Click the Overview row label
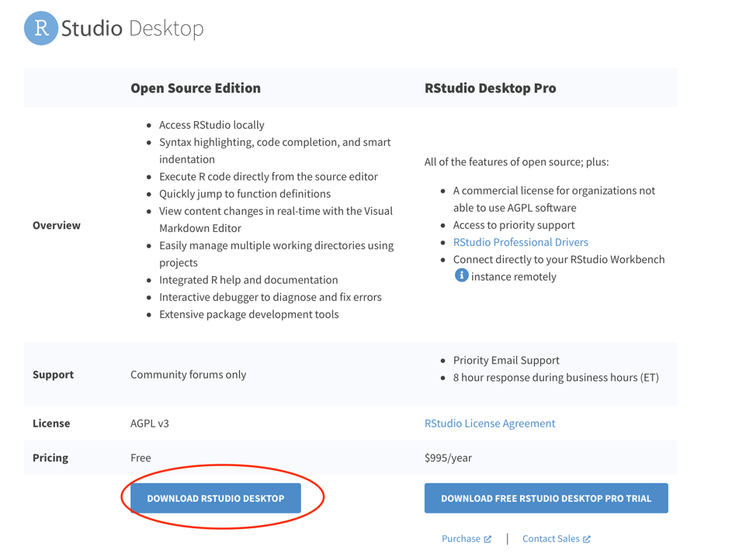The image size is (732, 560). click(57, 225)
